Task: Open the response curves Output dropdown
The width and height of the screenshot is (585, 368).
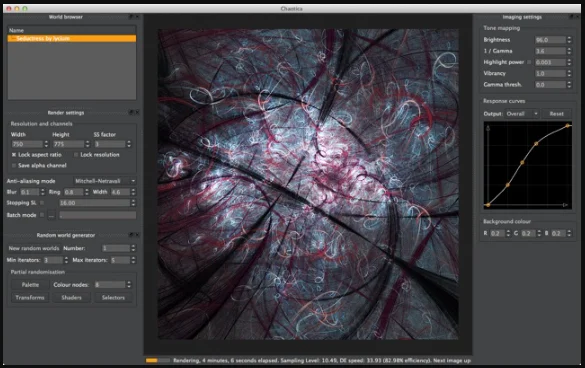Action: [522, 114]
